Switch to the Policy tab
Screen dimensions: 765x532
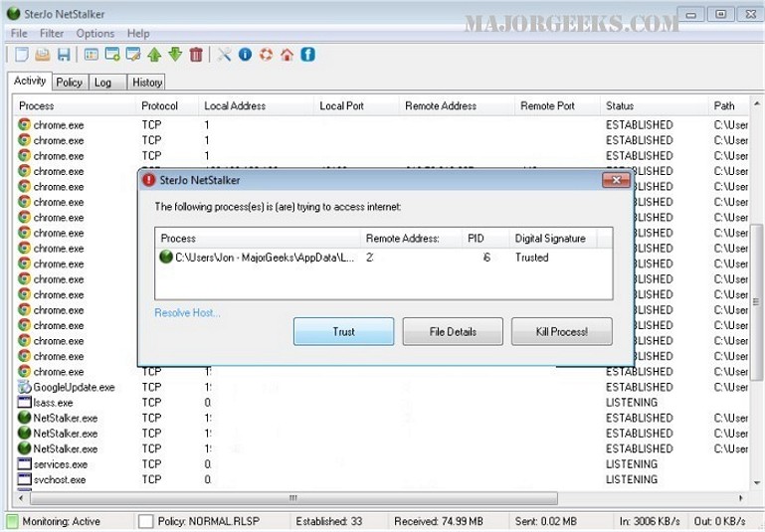(70, 83)
